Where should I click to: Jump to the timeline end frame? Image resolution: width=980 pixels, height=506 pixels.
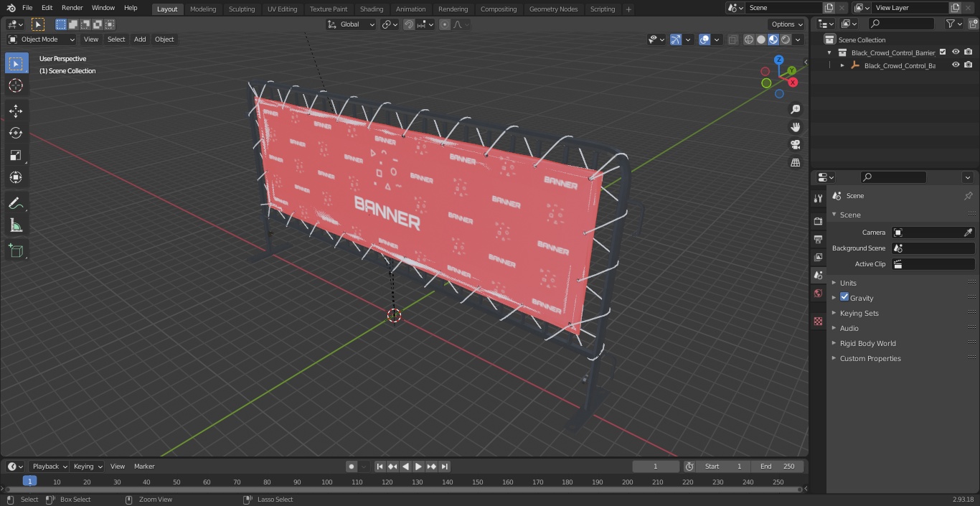point(444,467)
